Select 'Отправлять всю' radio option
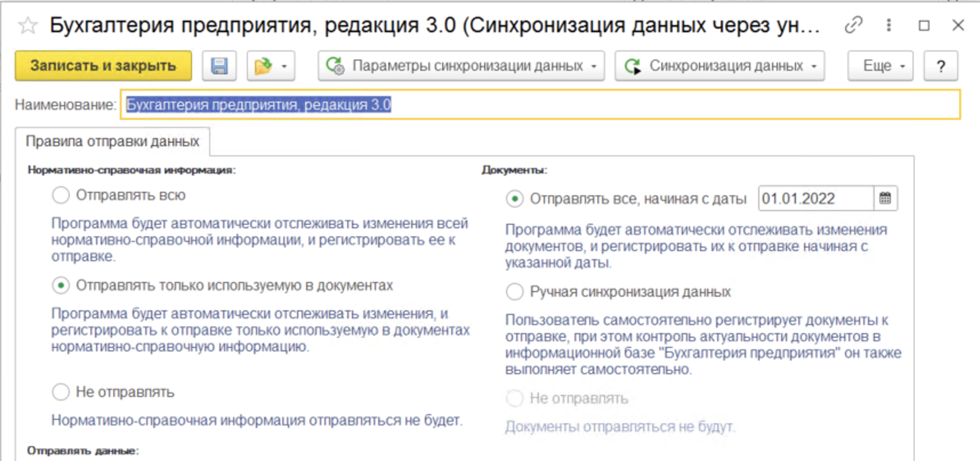The width and height of the screenshot is (980, 461). pos(61,195)
